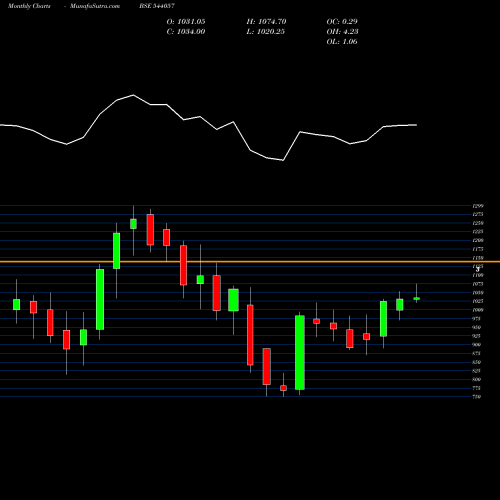Click the 1250 price axis label

[478, 223]
